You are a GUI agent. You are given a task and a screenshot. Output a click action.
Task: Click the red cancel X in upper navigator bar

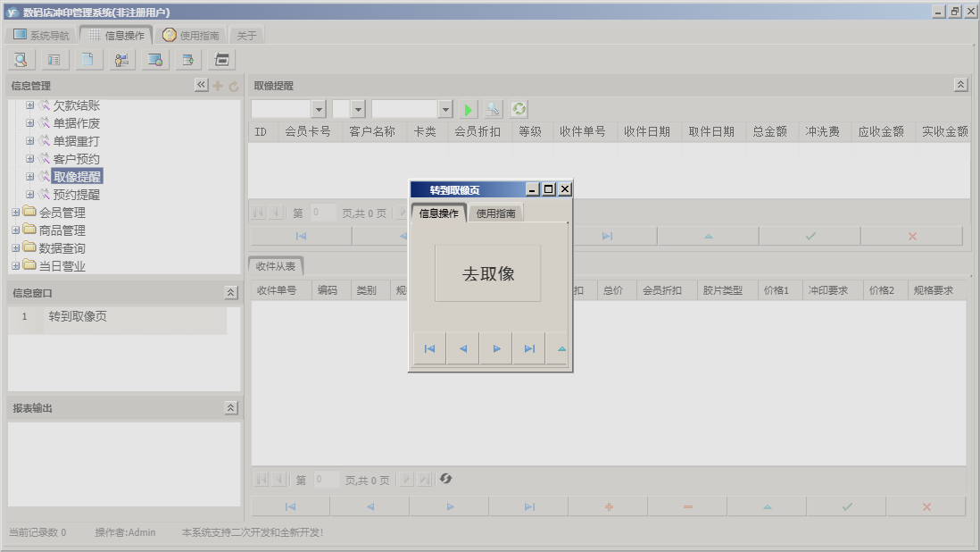pyautogui.click(x=912, y=237)
